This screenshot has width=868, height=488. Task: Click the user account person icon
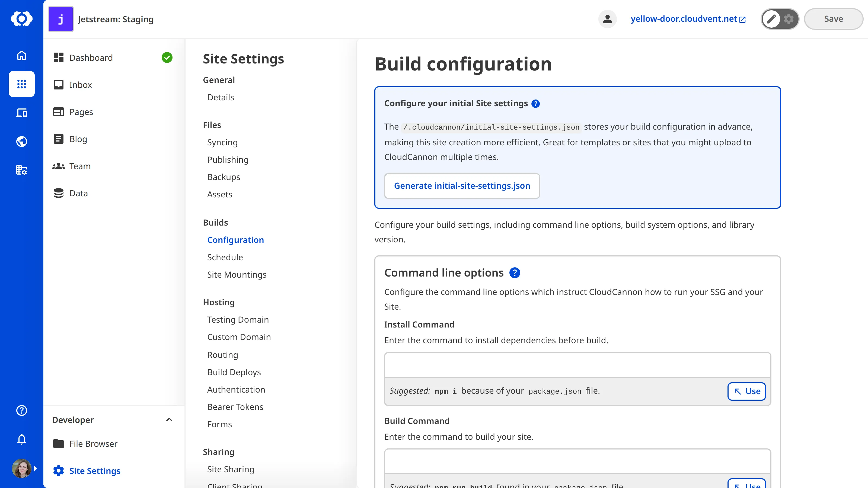pyautogui.click(x=608, y=19)
